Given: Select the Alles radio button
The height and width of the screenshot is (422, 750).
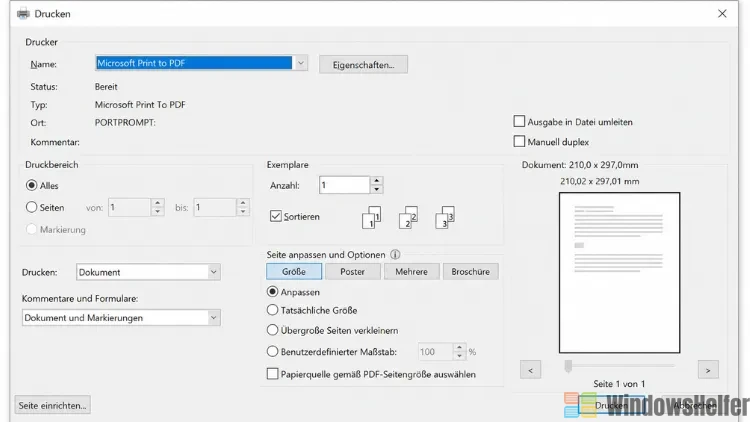Looking at the screenshot, I should point(32,185).
